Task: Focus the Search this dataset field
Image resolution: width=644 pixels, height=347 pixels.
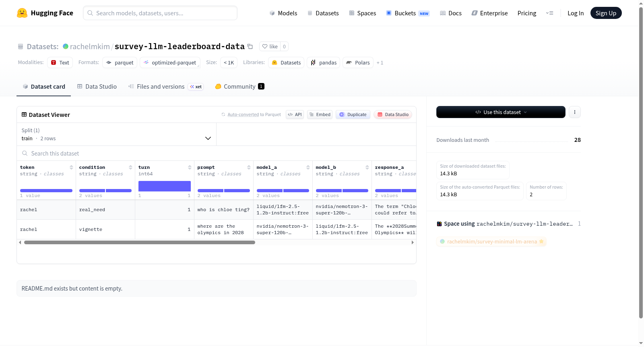Action: pyautogui.click(x=217, y=153)
